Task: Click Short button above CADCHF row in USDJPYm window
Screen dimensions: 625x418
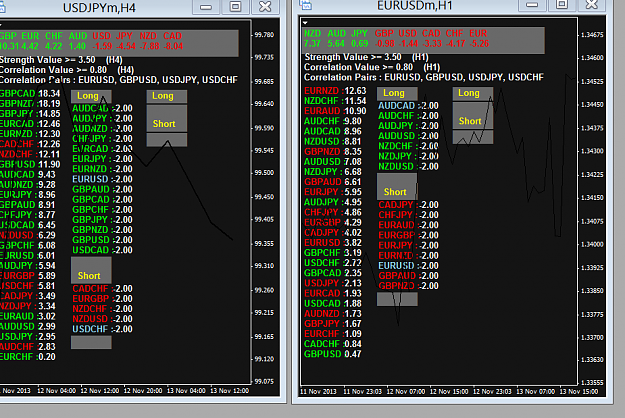Action: [91, 270]
